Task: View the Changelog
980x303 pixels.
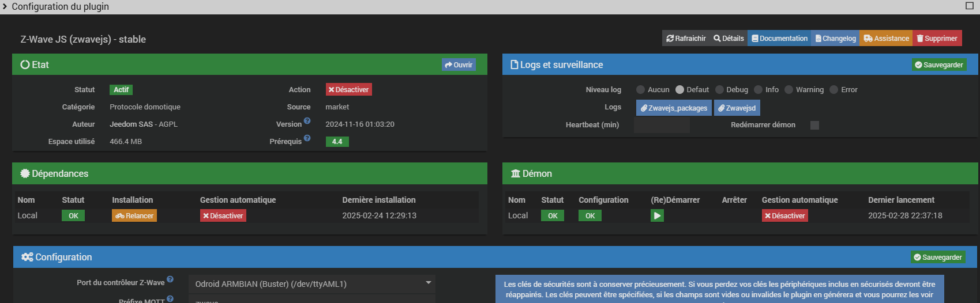Action: click(x=835, y=39)
